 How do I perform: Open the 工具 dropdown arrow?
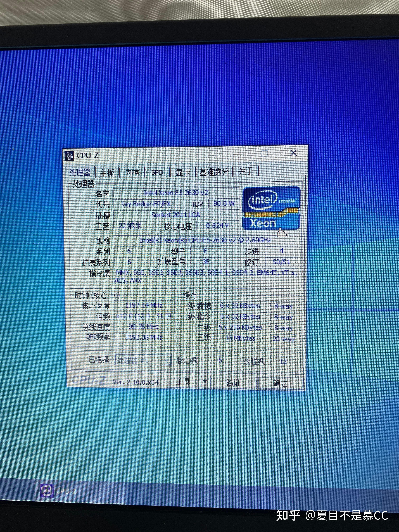pyautogui.click(x=205, y=381)
